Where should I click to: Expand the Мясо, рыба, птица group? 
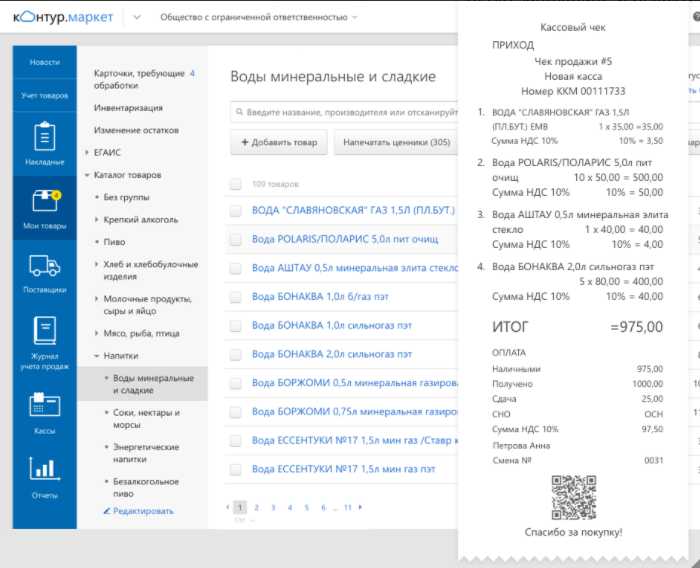(x=96, y=333)
